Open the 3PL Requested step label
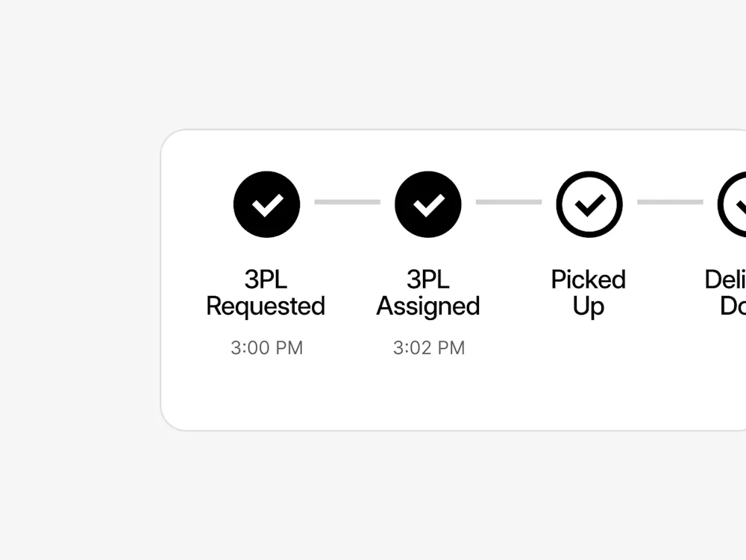Screen dimensions: 746x560 pyautogui.click(x=266, y=292)
